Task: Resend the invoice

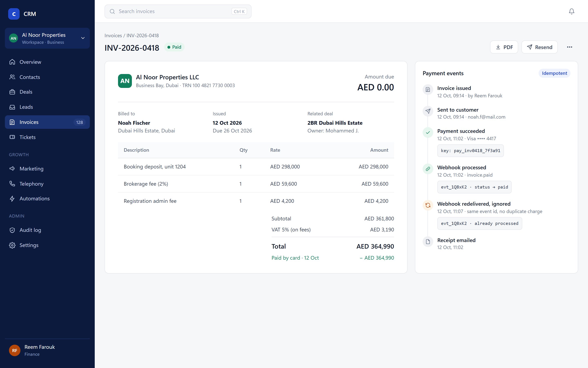Action: pyautogui.click(x=539, y=47)
